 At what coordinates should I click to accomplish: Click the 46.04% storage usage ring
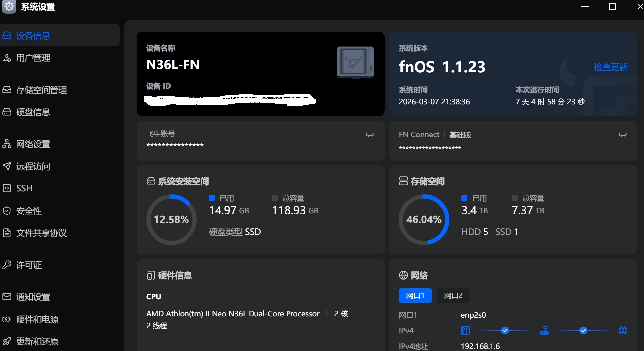coord(424,219)
